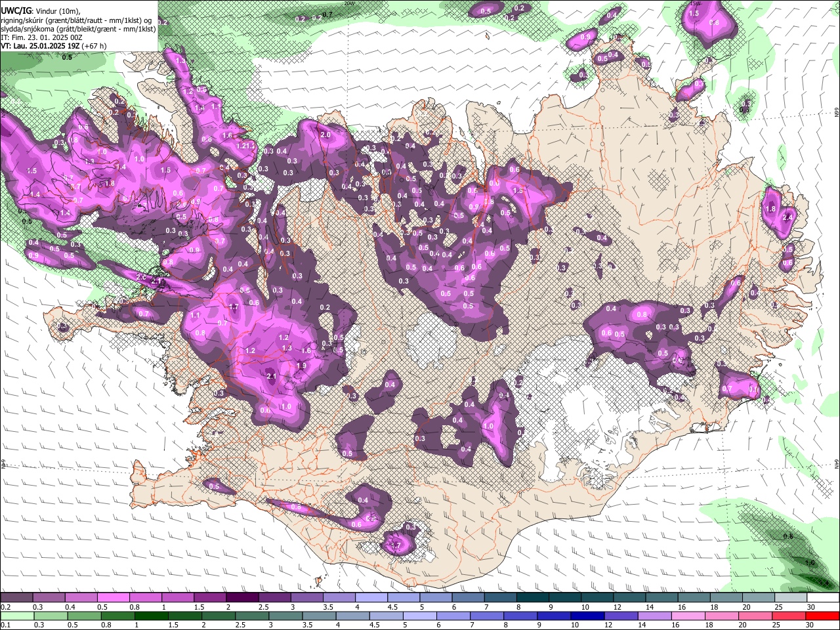Screen dimensions: 840x630
Task: Click the "IT: Fim. 23. 01. 2025 00Z" line
Action: (41, 37)
